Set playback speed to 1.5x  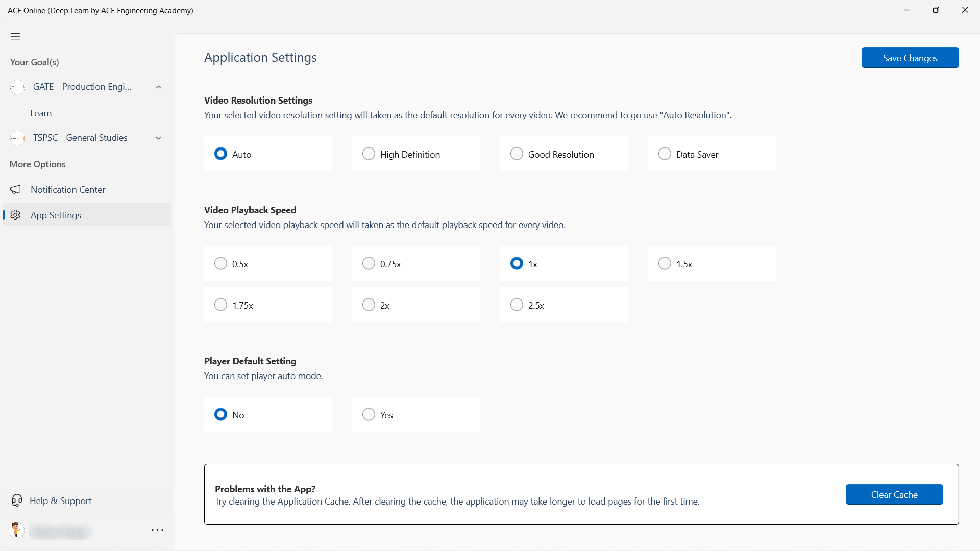click(x=665, y=263)
